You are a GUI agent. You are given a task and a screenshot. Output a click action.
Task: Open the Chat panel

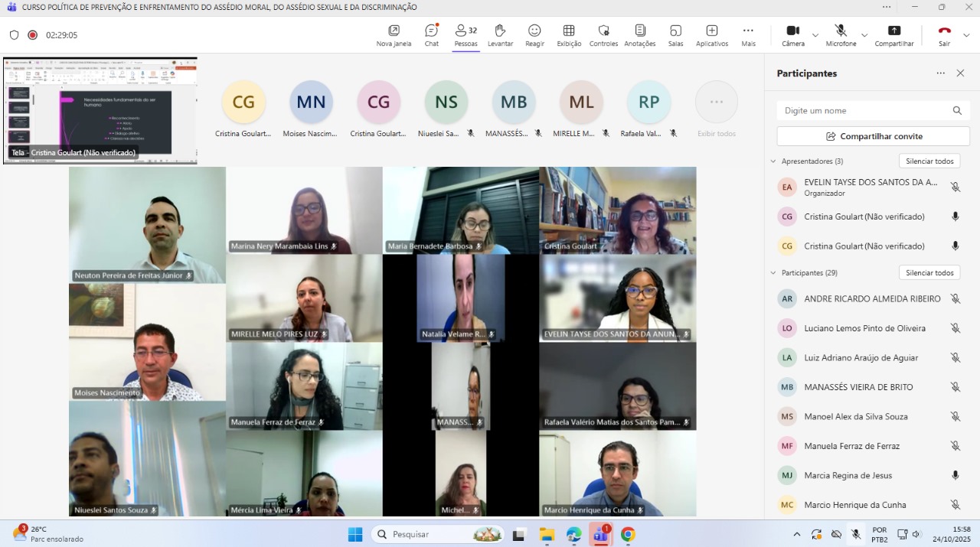432,34
